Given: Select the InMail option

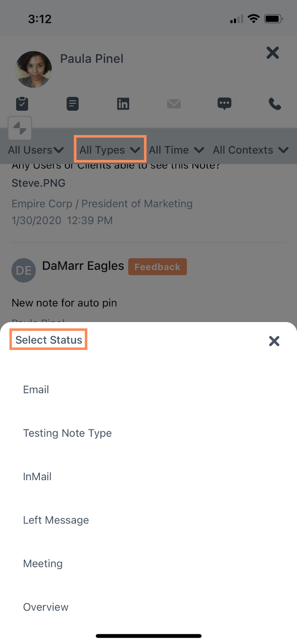Looking at the screenshot, I should pyautogui.click(x=37, y=477).
